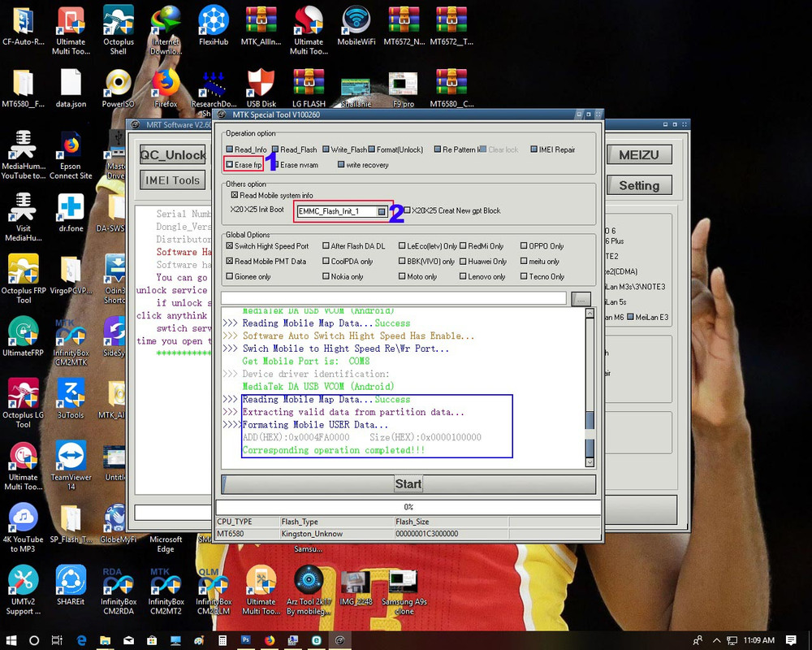Screen dimensions: 812x650
Task: Enable the Nokia only checkbox
Action: 326,276
